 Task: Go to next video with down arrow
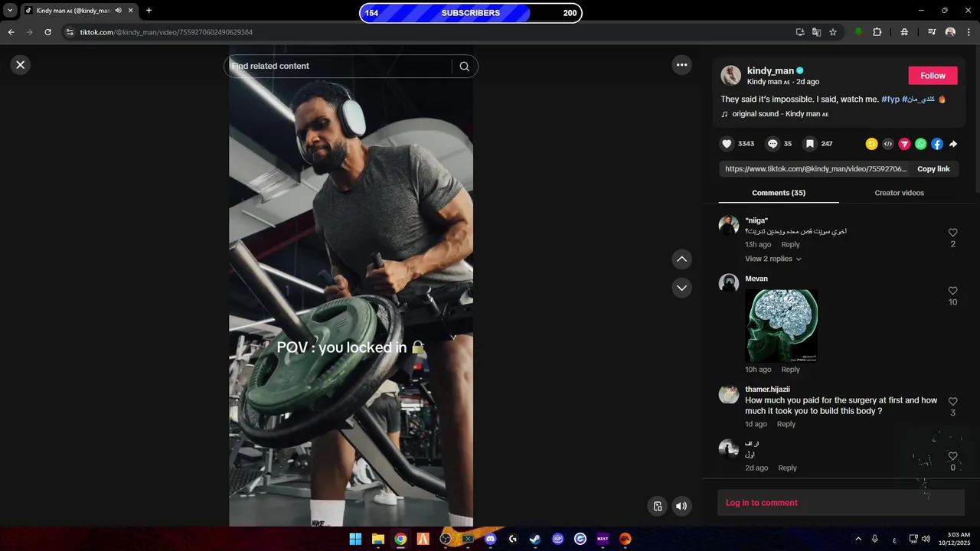click(x=682, y=288)
